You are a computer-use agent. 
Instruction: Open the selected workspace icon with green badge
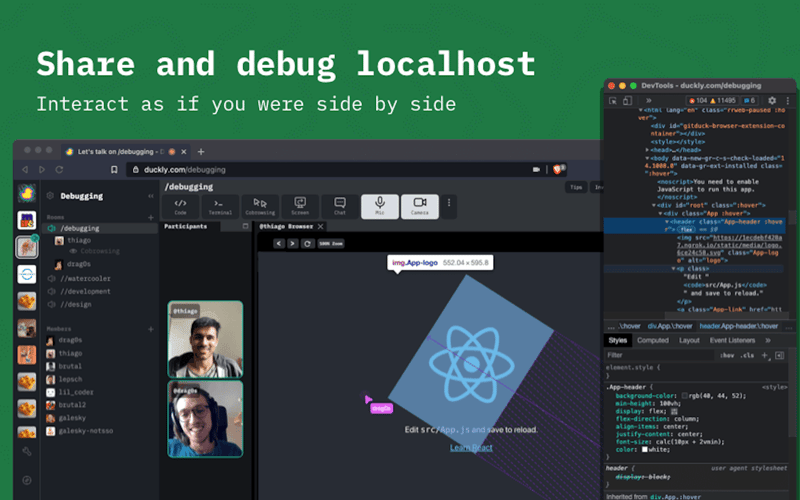tap(27, 247)
